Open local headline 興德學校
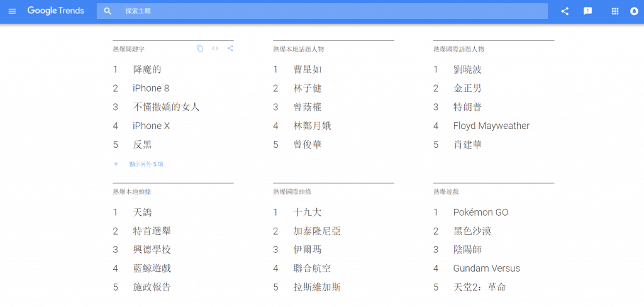The width and height of the screenshot is (644, 307). (152, 250)
